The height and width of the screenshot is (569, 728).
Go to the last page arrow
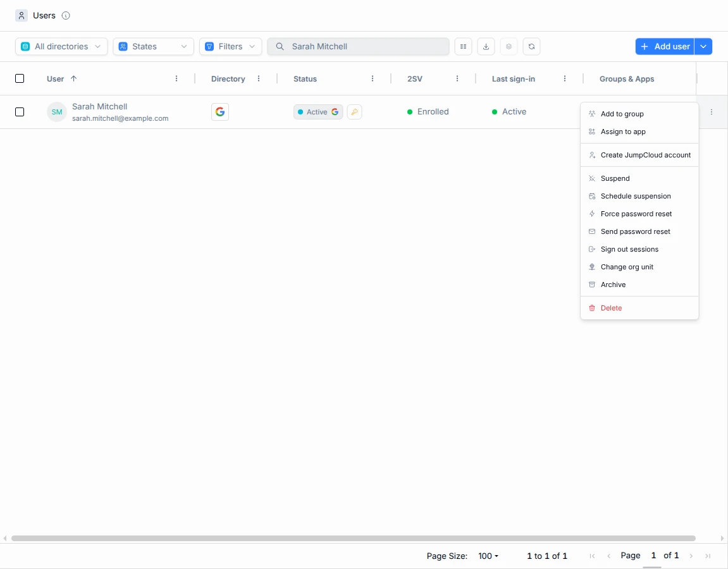(708, 556)
